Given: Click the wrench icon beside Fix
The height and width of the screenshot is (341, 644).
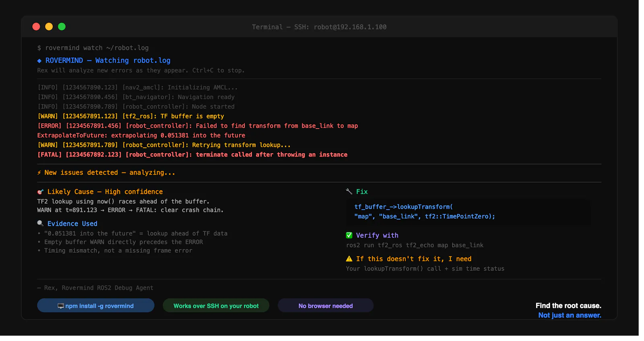Looking at the screenshot, I should [349, 191].
